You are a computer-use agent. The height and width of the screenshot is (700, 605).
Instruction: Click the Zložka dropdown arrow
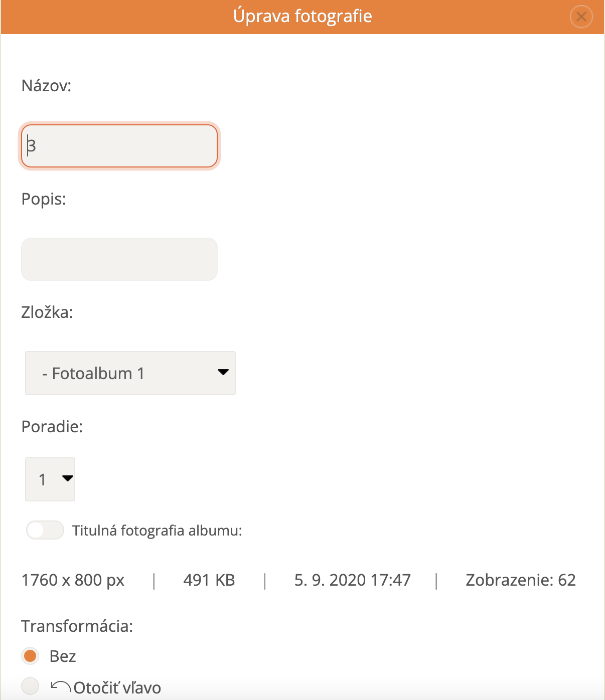(223, 373)
